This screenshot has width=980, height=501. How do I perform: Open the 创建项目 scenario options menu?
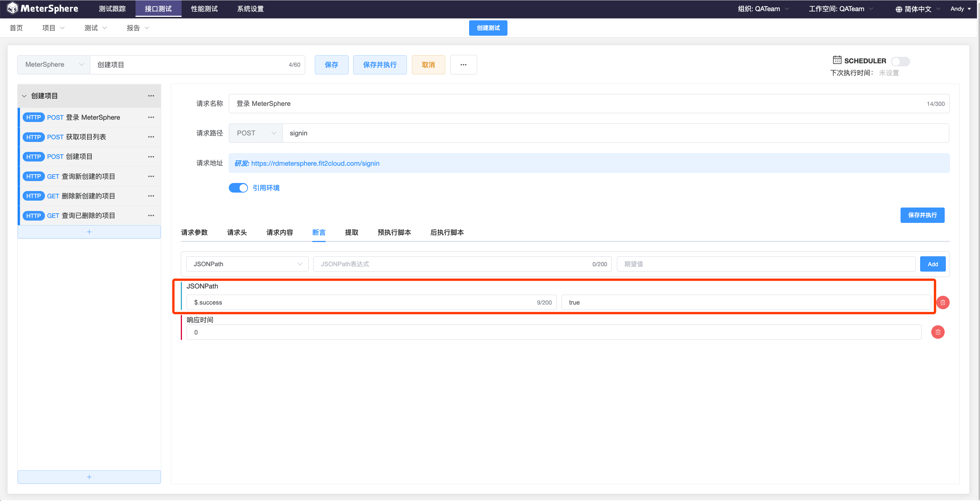click(x=151, y=96)
